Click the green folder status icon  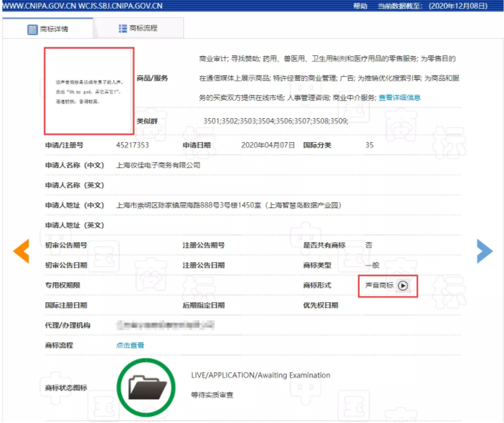point(146,387)
